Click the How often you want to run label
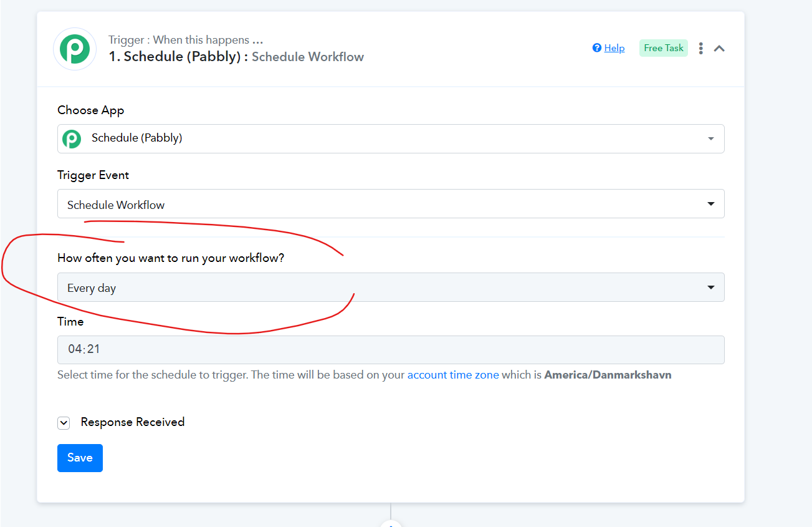Screen dimensions: 812x527 (x=171, y=258)
